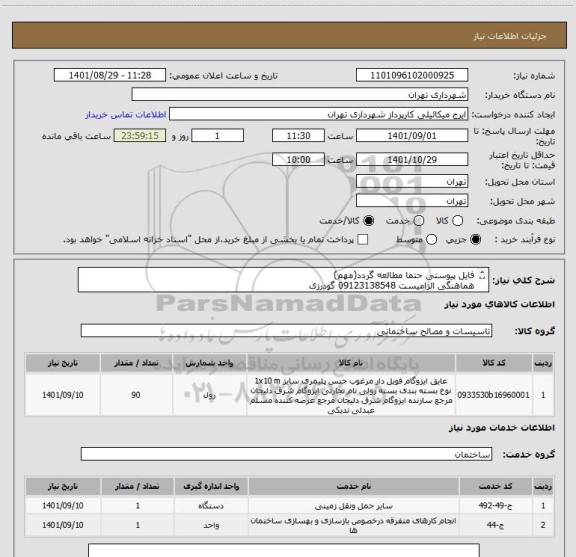Choose the متوسط purchase type radio
This screenshot has height=557, width=576.
pyautogui.click(x=431, y=240)
